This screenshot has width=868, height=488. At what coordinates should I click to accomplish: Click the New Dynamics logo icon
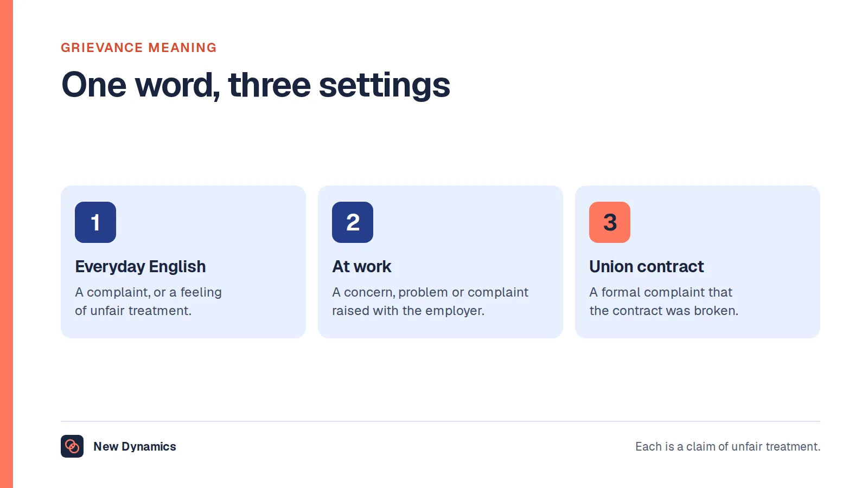tap(72, 446)
